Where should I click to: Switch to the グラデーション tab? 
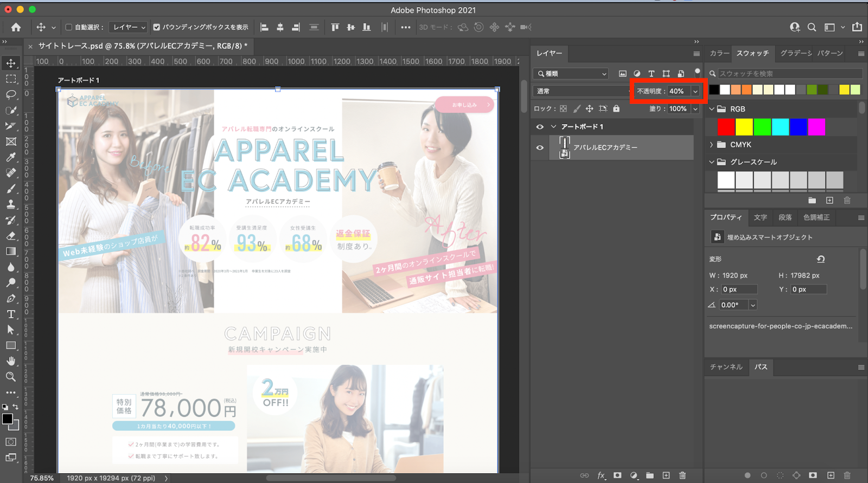pyautogui.click(x=796, y=53)
